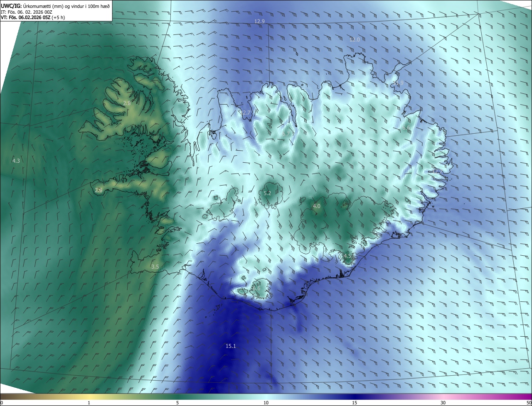Image resolution: width=532 pixels, height=406 pixels.
Task: Click the 4.0 value over the large glacier
Action: [x=316, y=206]
